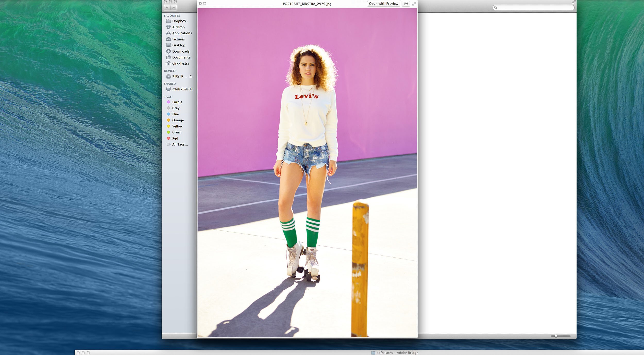Open the Pictures folder
Screen dimensions: 644x355
tap(178, 39)
